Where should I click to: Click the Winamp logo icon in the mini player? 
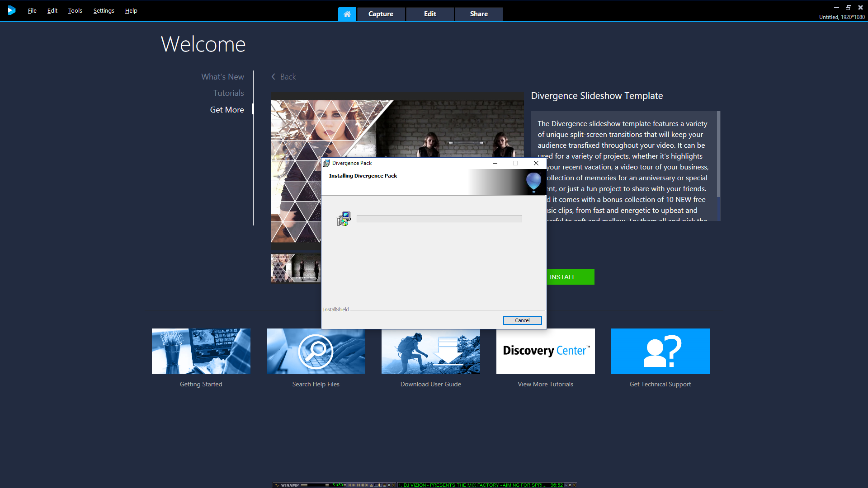[x=277, y=485]
